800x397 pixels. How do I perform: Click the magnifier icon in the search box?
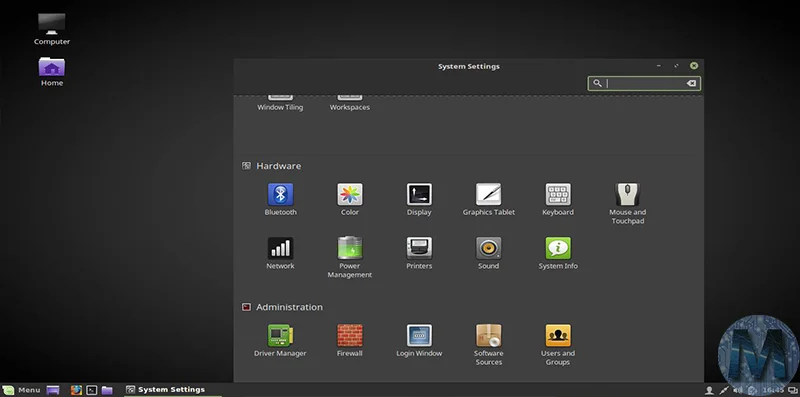coord(597,83)
